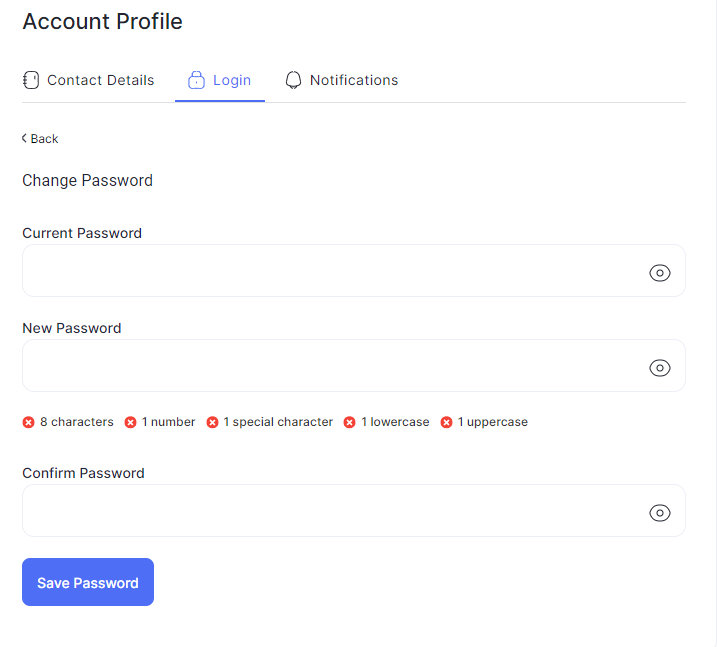The width and height of the screenshot is (717, 647).
Task: Switch to the Contact Details tab
Action: coord(89,80)
